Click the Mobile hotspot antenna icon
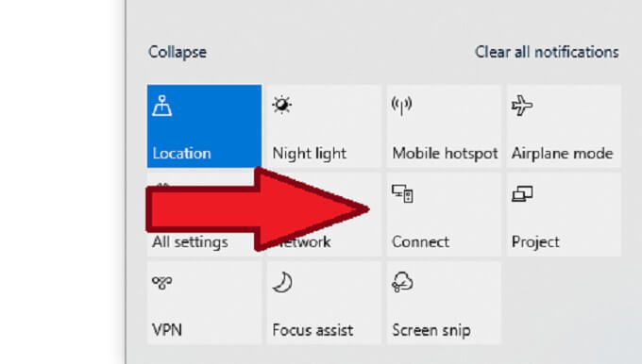 coord(401,106)
